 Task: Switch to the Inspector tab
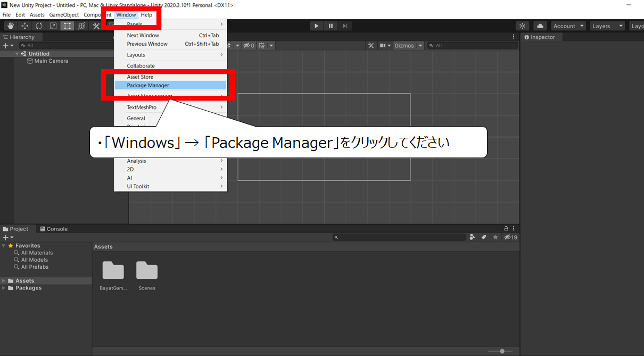pos(539,37)
